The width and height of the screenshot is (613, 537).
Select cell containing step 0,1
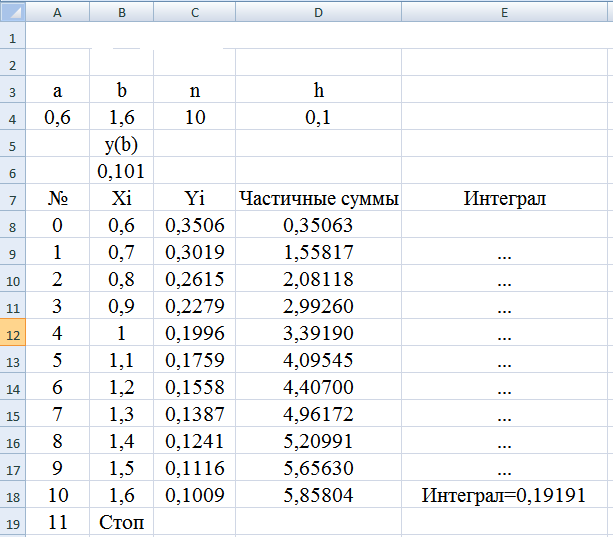pos(319,116)
